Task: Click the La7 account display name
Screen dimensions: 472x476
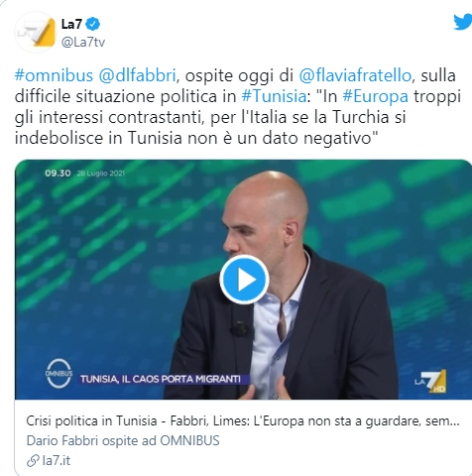Action: click(71, 24)
